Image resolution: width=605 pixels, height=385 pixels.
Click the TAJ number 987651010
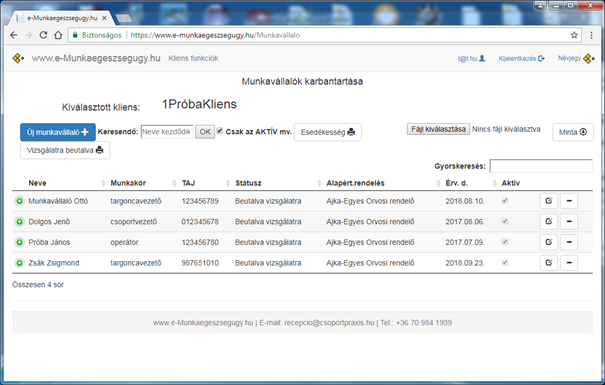[x=200, y=263]
